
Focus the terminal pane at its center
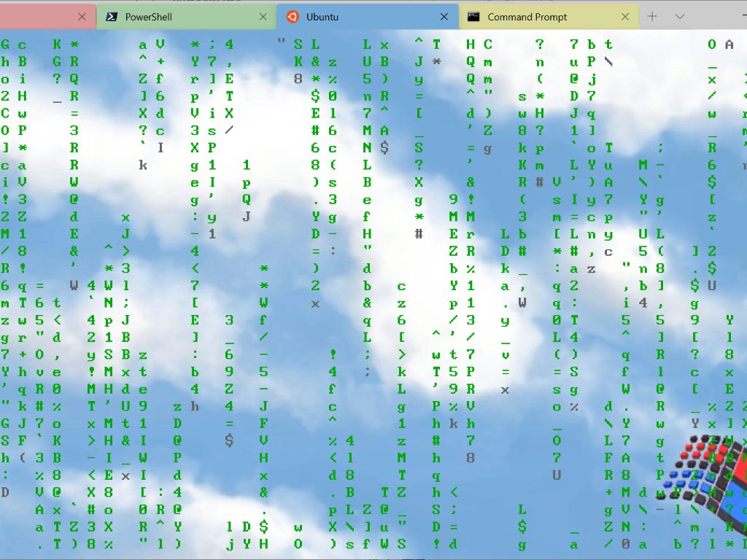pyautogui.click(x=373, y=292)
